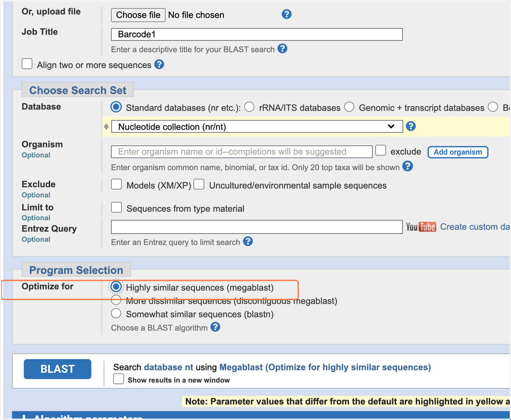Click the Job Title field containing Barcode1

click(x=257, y=34)
